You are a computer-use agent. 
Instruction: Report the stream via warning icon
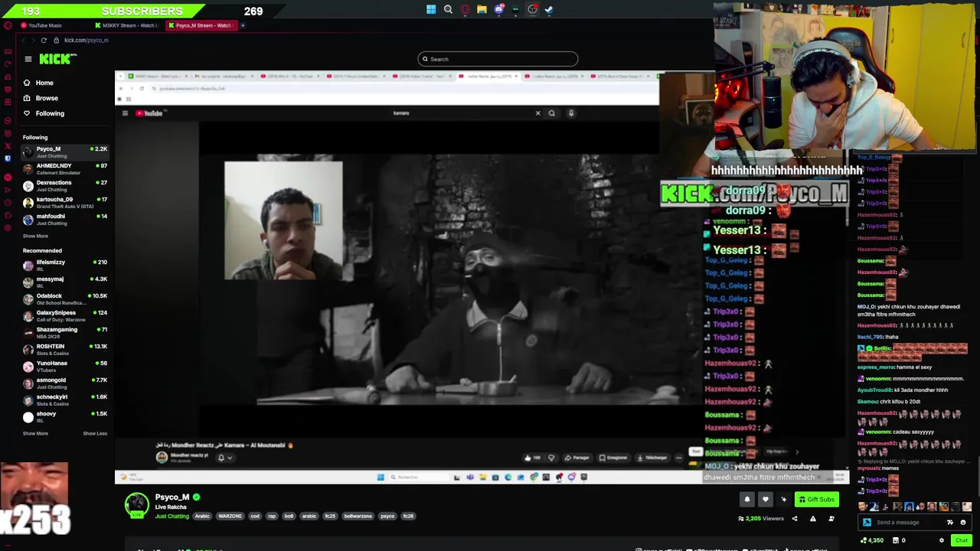click(812, 519)
